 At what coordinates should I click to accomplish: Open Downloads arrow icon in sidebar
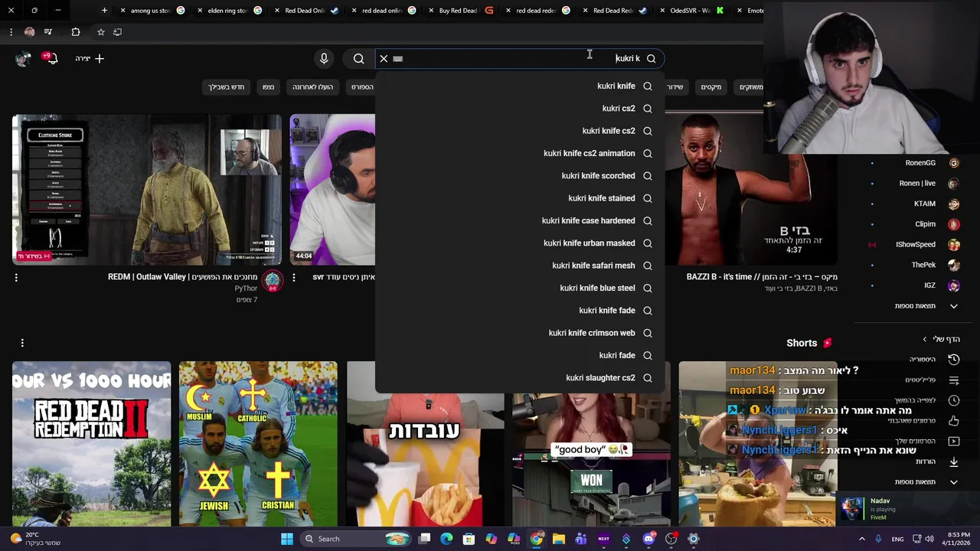click(954, 461)
